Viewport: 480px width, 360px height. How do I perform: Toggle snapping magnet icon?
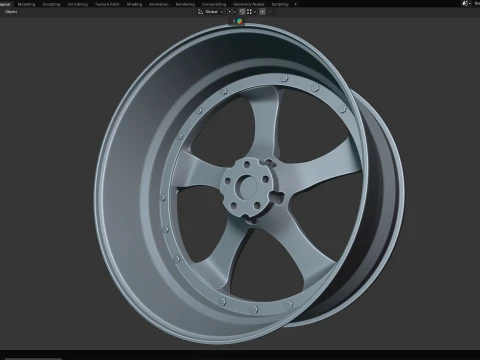click(242, 12)
